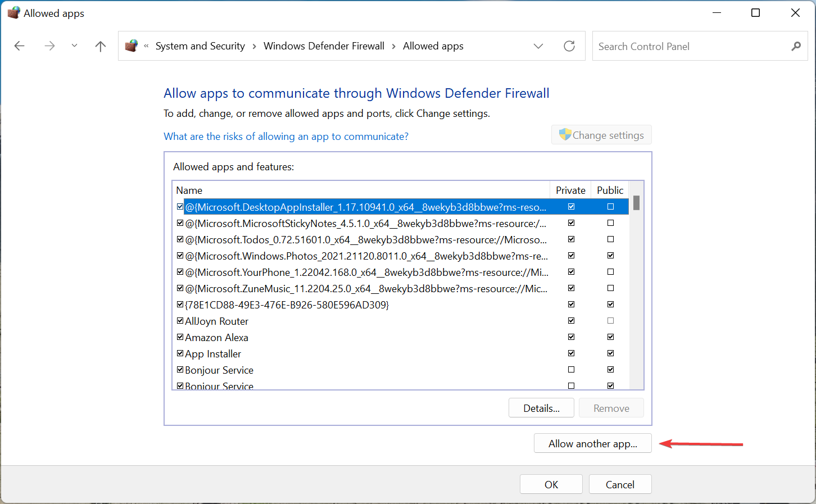
Task: Expand the address bar history dropdown
Action: (x=538, y=46)
